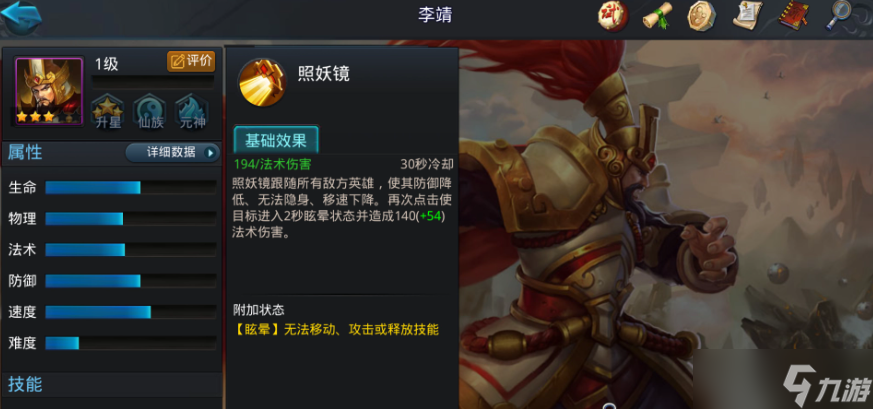This screenshot has height=409, width=873.
Task: Click the 速度 stat bar
Action: coord(130,312)
